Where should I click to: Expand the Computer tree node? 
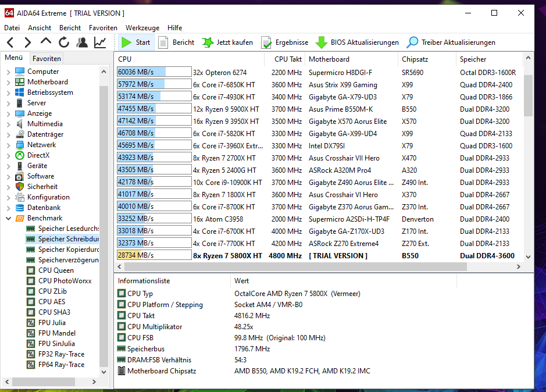8,72
